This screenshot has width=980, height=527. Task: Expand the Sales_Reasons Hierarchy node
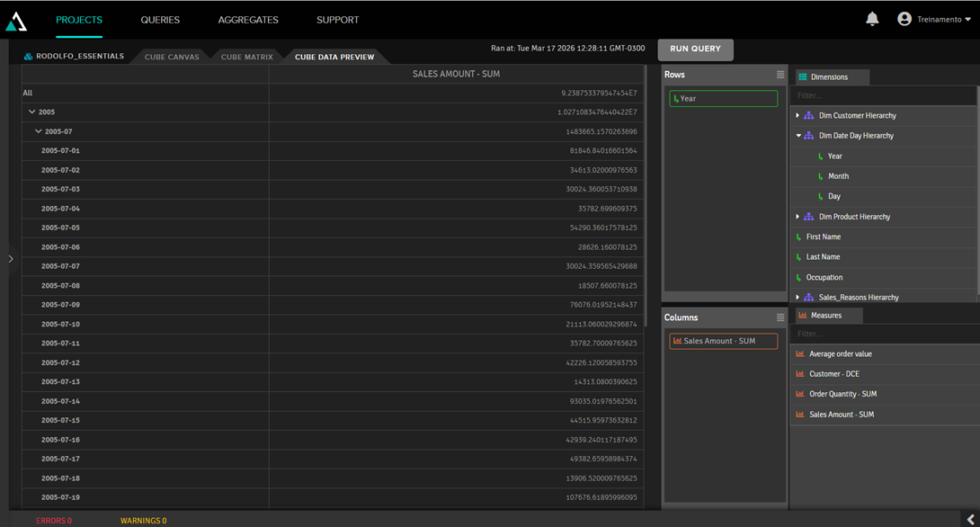coord(797,298)
